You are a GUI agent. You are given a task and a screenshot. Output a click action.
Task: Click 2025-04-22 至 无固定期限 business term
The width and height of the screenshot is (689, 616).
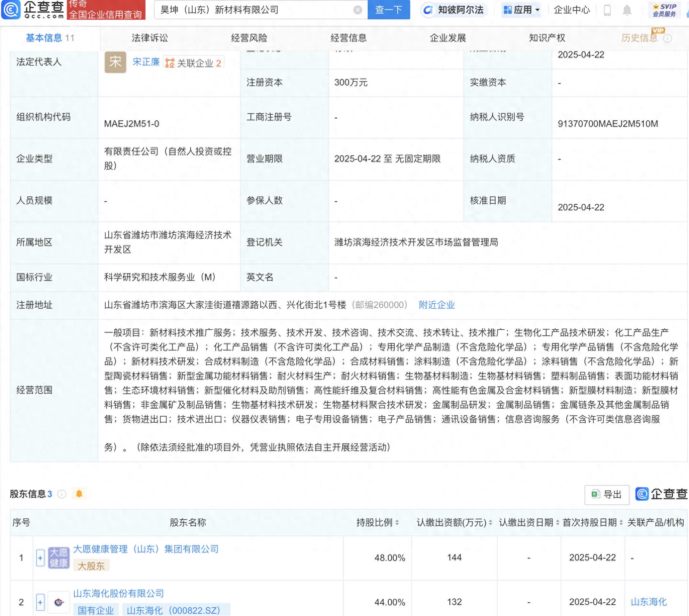click(x=387, y=159)
